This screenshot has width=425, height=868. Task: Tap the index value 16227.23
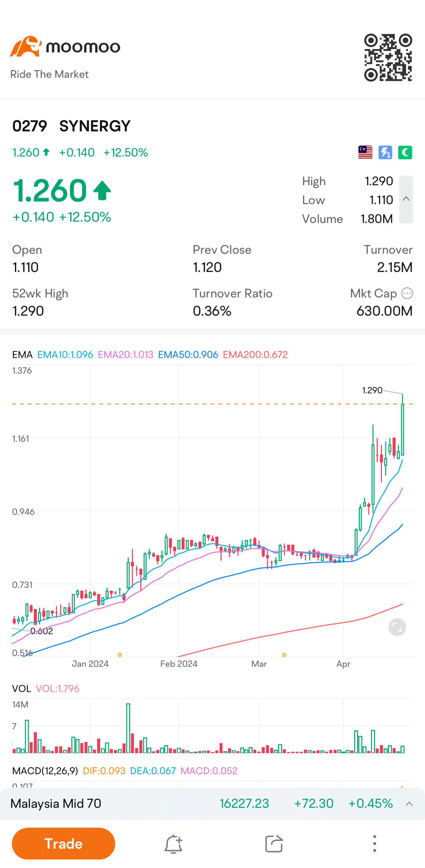pos(244,804)
